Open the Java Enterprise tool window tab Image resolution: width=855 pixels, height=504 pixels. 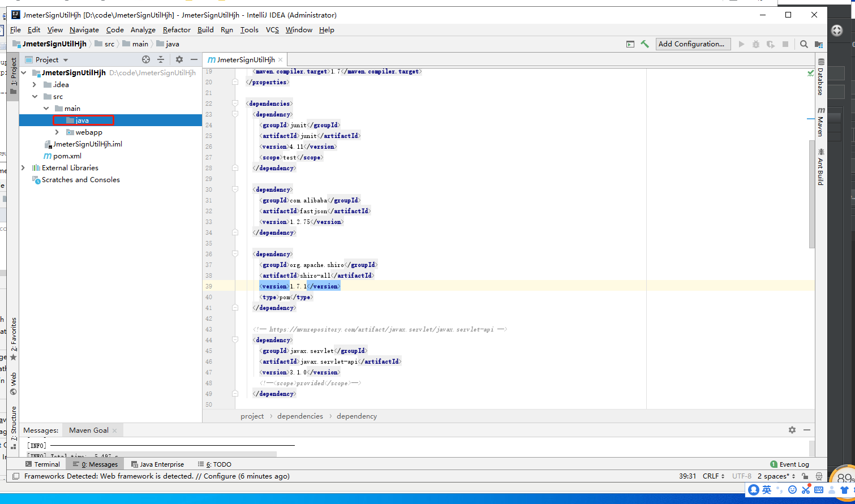[157, 464]
